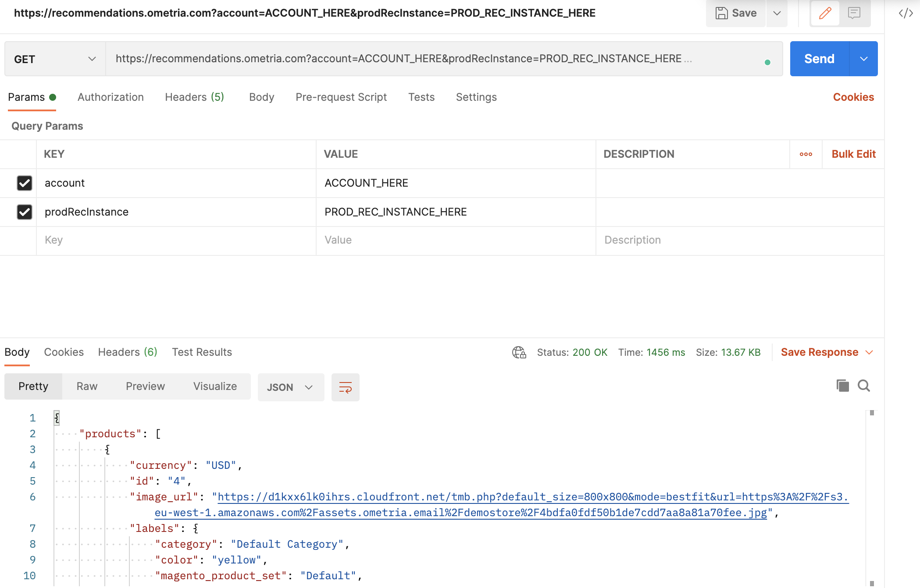The height and width of the screenshot is (588, 920).
Task: Click the prodRecInstance key cell
Action: coord(176,212)
